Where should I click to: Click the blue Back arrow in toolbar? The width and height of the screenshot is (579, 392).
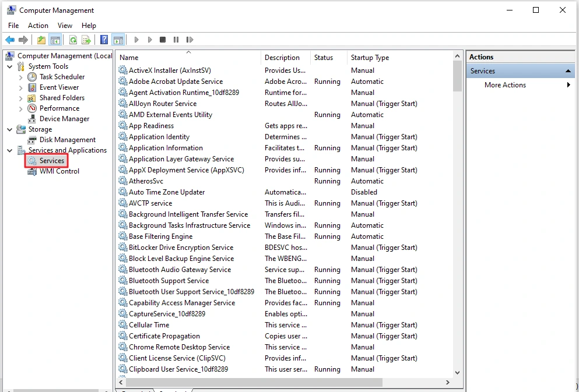pyautogui.click(x=10, y=40)
